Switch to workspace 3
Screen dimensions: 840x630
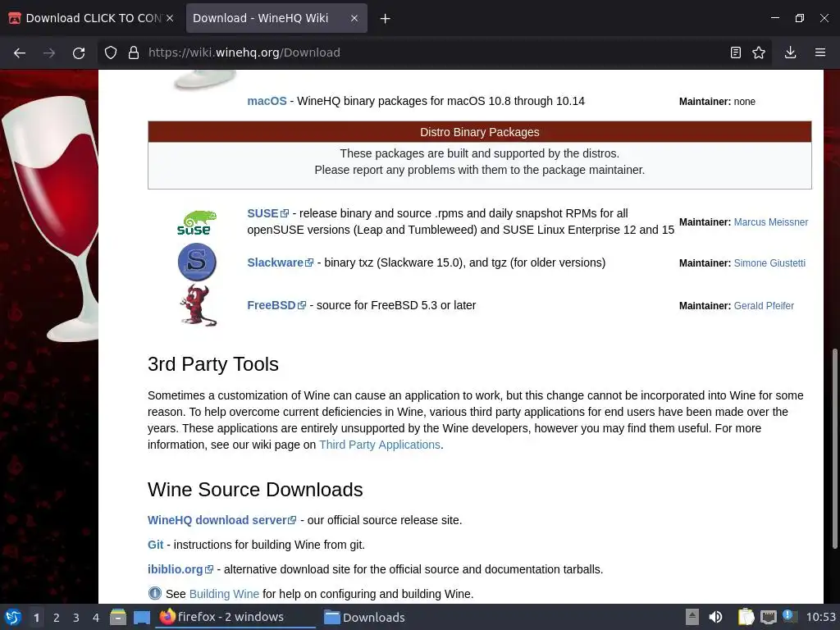pos(76,618)
